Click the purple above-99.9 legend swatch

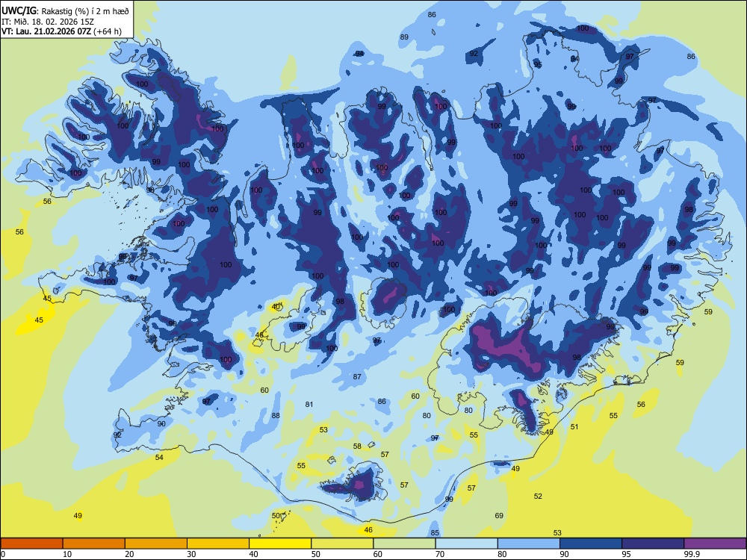tap(715, 544)
